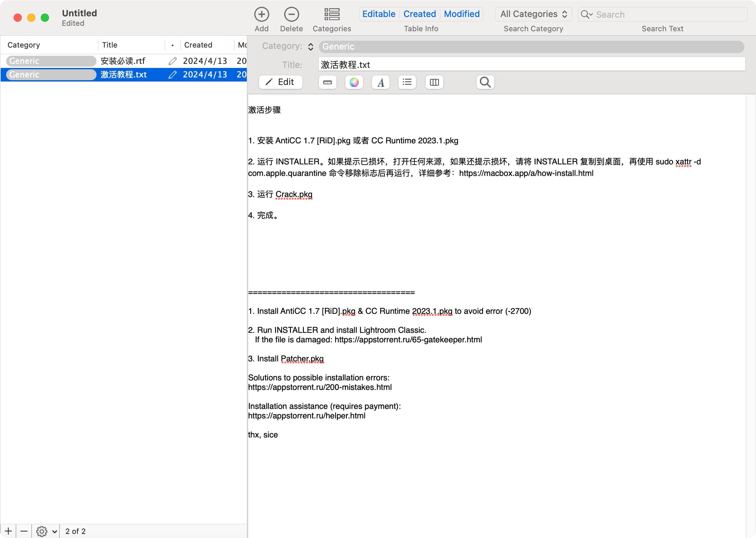Open the color wheel picker
Image resolution: width=756 pixels, height=538 pixels.
[354, 82]
